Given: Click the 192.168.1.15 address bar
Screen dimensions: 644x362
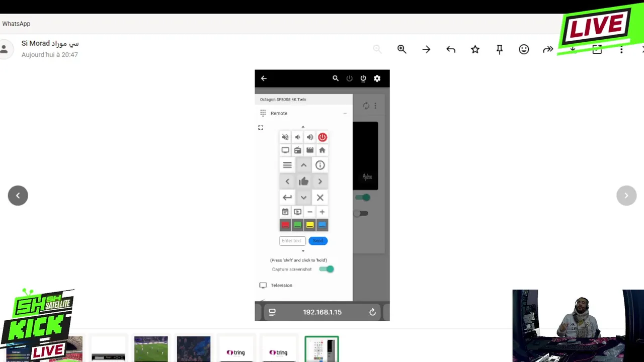Looking at the screenshot, I should click(322, 312).
